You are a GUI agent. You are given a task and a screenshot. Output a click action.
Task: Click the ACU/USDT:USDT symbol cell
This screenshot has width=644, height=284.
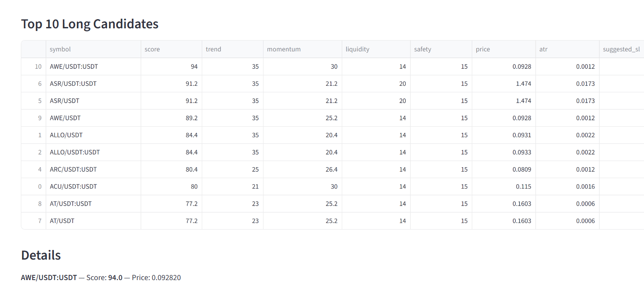coord(73,186)
